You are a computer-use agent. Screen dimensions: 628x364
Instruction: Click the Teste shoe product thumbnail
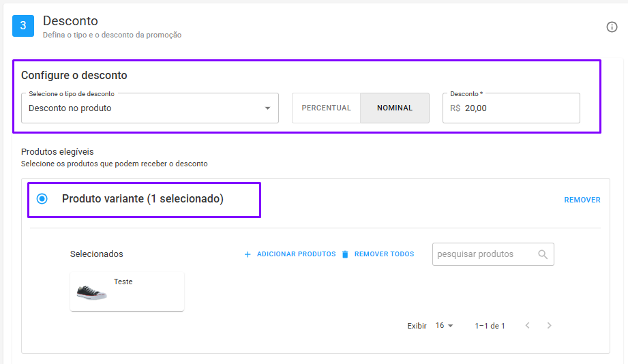point(92,292)
